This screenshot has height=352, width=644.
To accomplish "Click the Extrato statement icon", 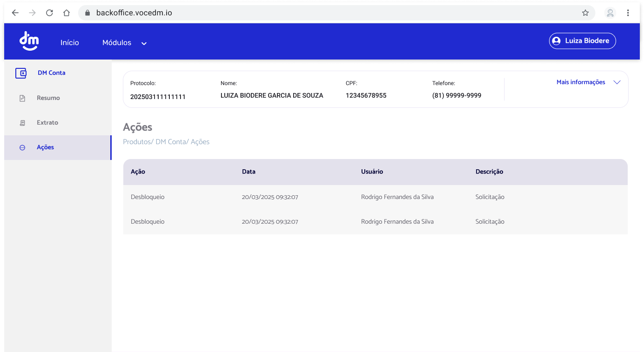I will click(21, 122).
